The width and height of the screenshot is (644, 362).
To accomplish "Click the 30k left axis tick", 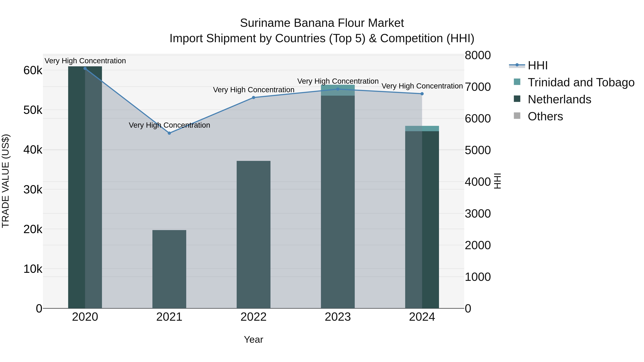I will pyautogui.click(x=33, y=190).
